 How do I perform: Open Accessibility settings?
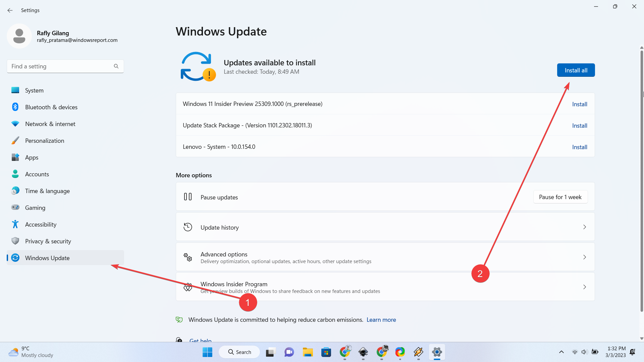[x=41, y=224]
